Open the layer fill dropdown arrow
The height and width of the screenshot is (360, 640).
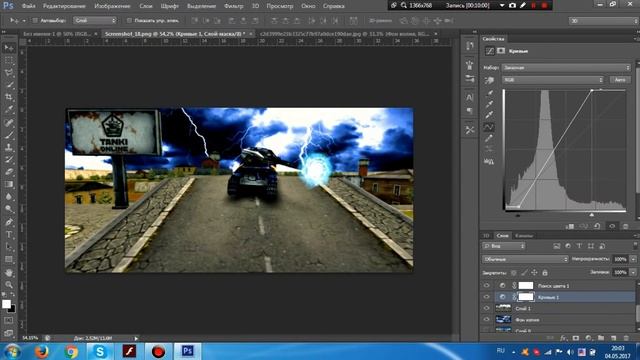(633, 272)
